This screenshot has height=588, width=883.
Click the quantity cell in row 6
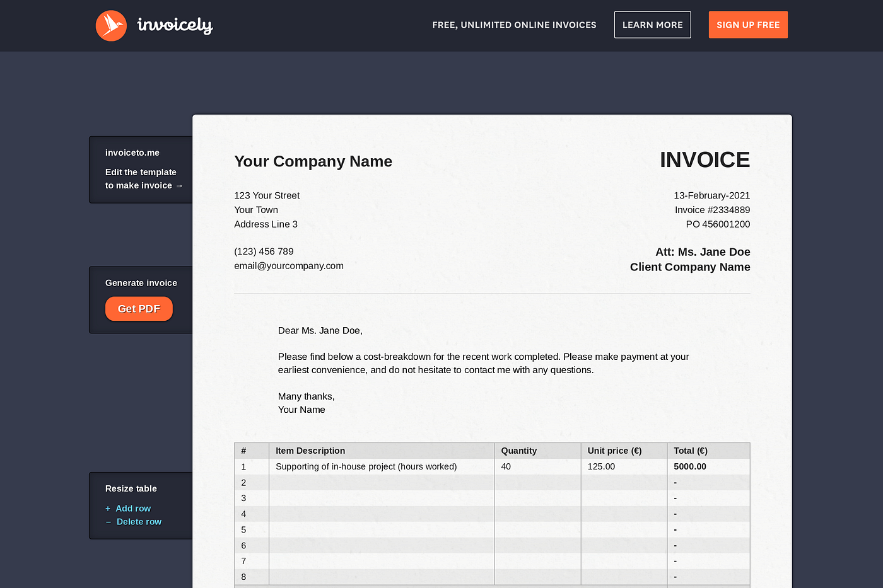pyautogui.click(x=537, y=546)
